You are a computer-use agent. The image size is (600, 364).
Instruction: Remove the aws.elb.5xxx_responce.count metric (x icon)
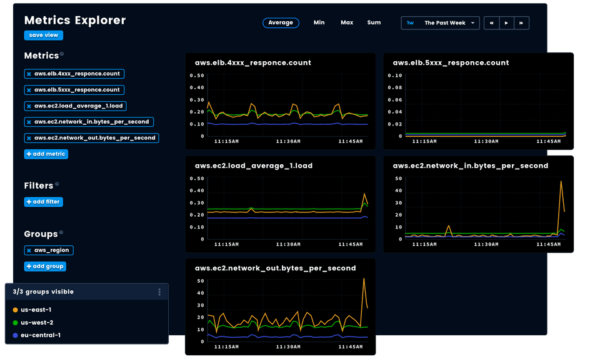pos(29,91)
